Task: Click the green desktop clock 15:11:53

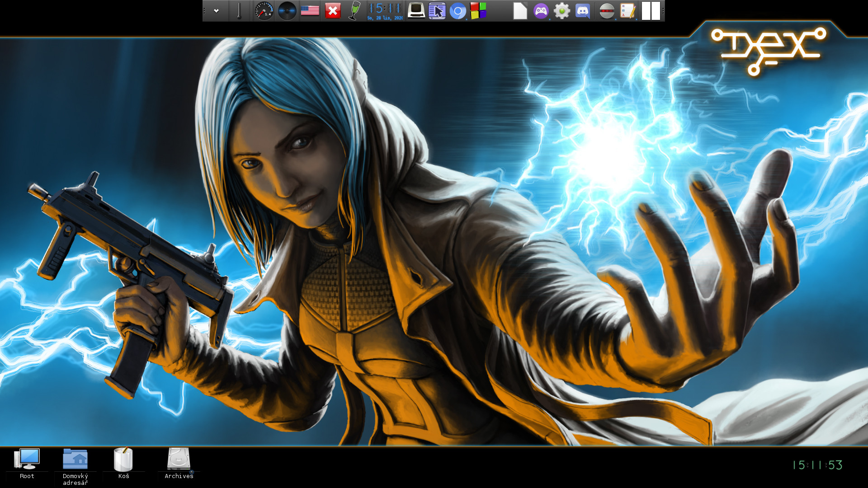Action: tap(817, 465)
